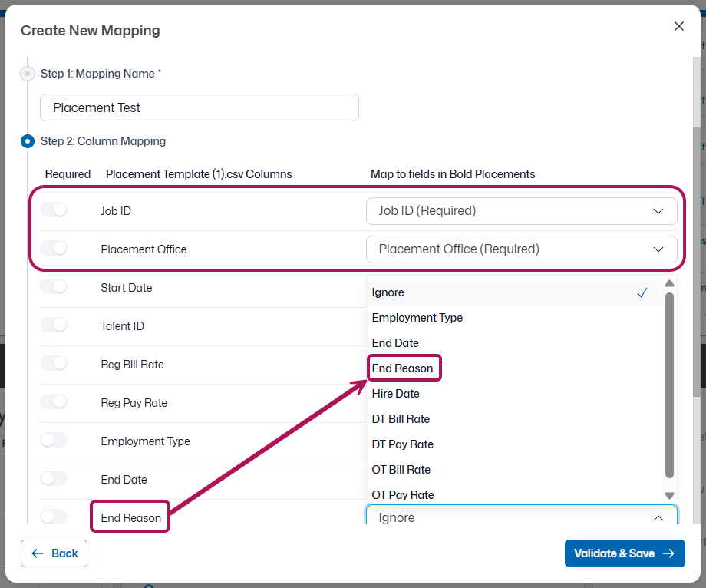Click the Placement Office column label
Image resolution: width=706 pixels, height=588 pixels.
click(144, 249)
